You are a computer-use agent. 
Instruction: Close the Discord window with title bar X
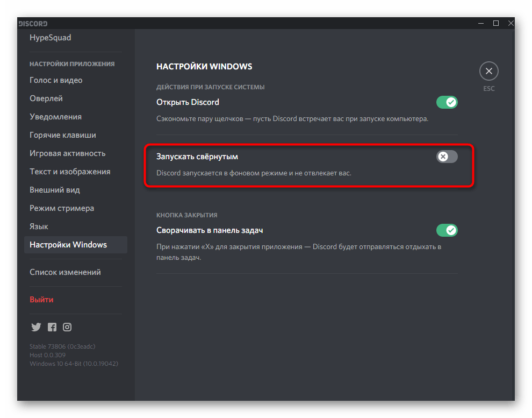pos(511,23)
